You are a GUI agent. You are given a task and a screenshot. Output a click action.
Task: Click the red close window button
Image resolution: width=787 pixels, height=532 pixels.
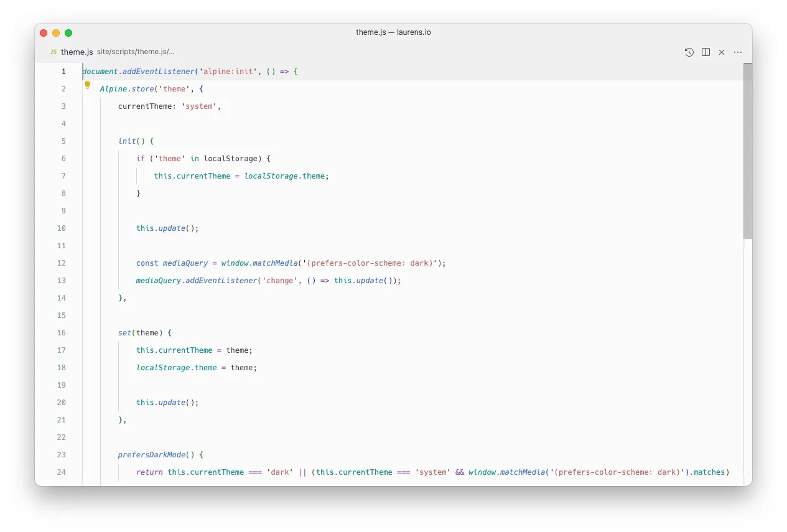pos(44,33)
